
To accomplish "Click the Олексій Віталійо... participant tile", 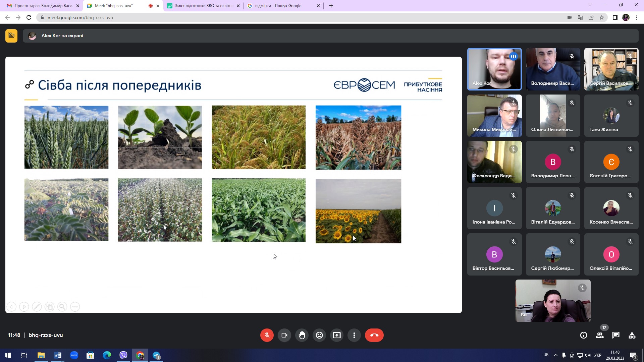I will (611, 254).
